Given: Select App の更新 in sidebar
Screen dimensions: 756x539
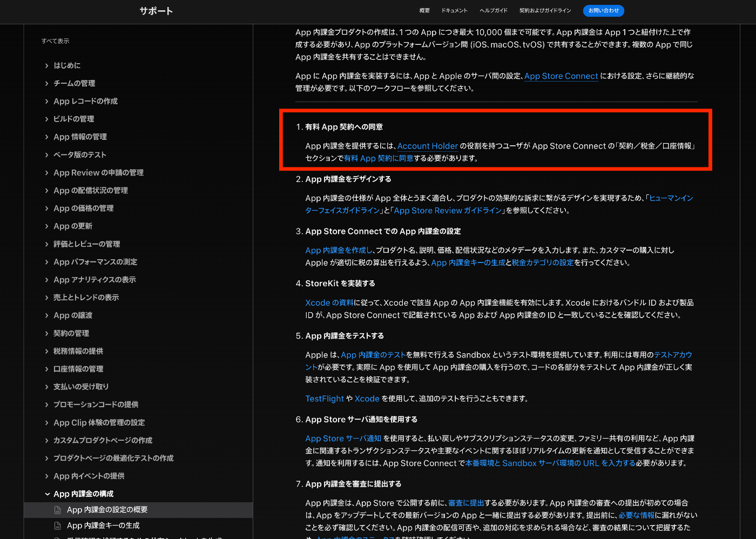Looking at the screenshot, I should click(x=73, y=226).
